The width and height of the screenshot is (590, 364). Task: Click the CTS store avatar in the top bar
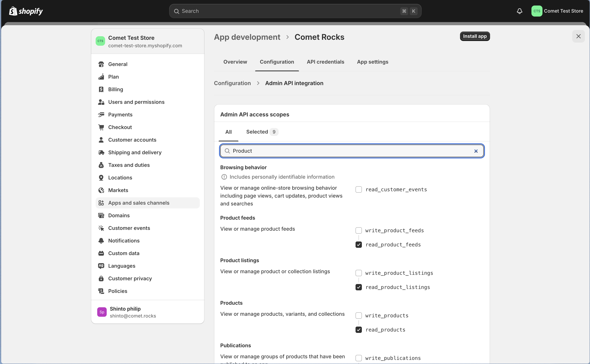[x=537, y=11]
